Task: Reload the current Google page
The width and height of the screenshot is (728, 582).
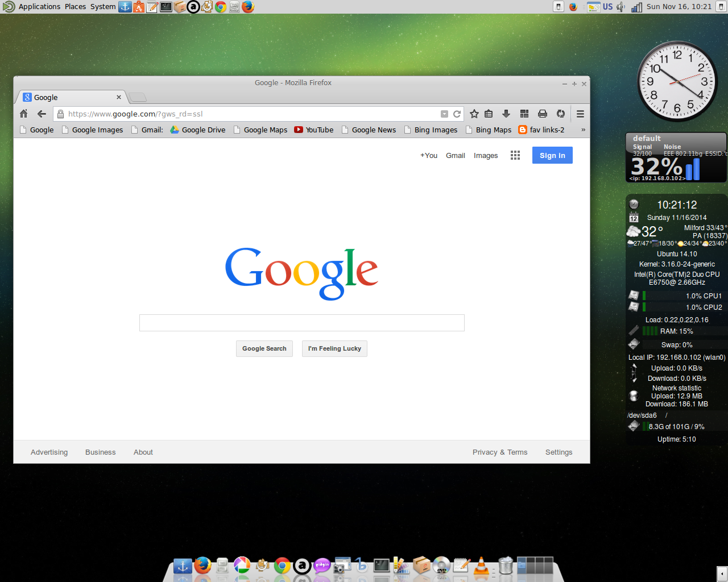Action: (457, 114)
